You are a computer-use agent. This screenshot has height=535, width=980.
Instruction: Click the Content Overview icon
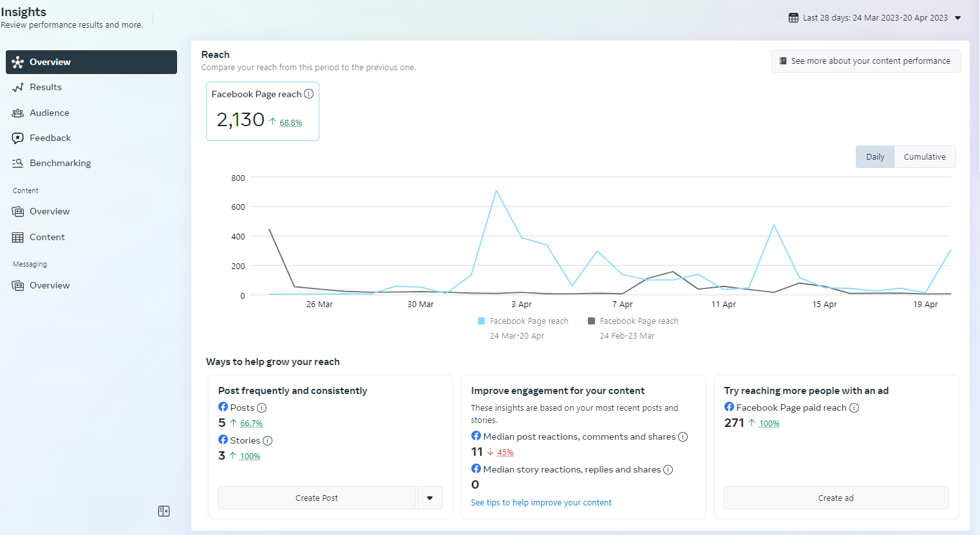pyautogui.click(x=18, y=212)
